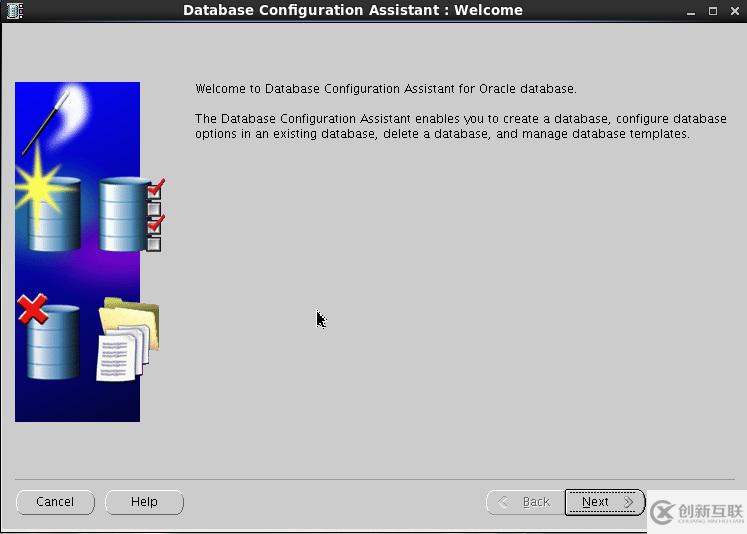747x534 pixels.
Task: Open the window menu icon in title bar
Action: click(x=13, y=11)
